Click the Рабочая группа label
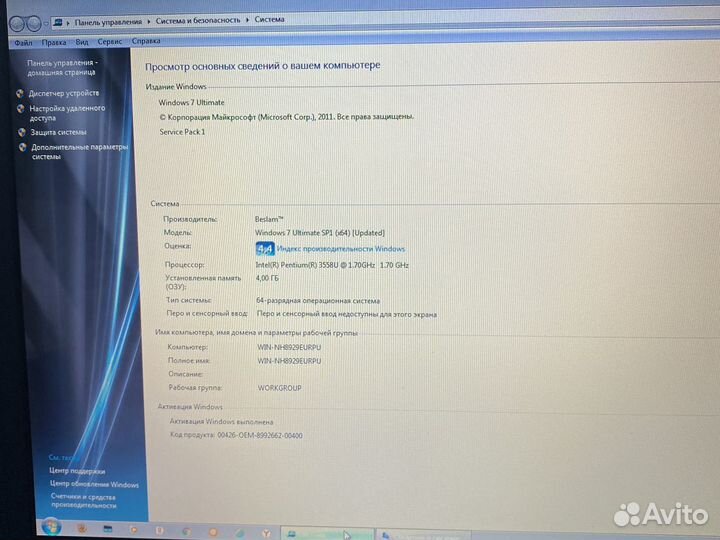This screenshot has height=540, width=720. pos(195,388)
